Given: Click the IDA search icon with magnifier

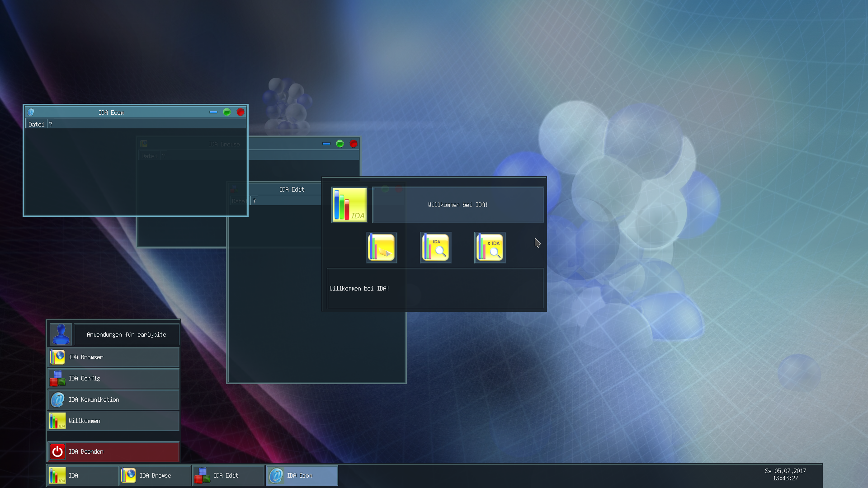Looking at the screenshot, I should [x=435, y=247].
